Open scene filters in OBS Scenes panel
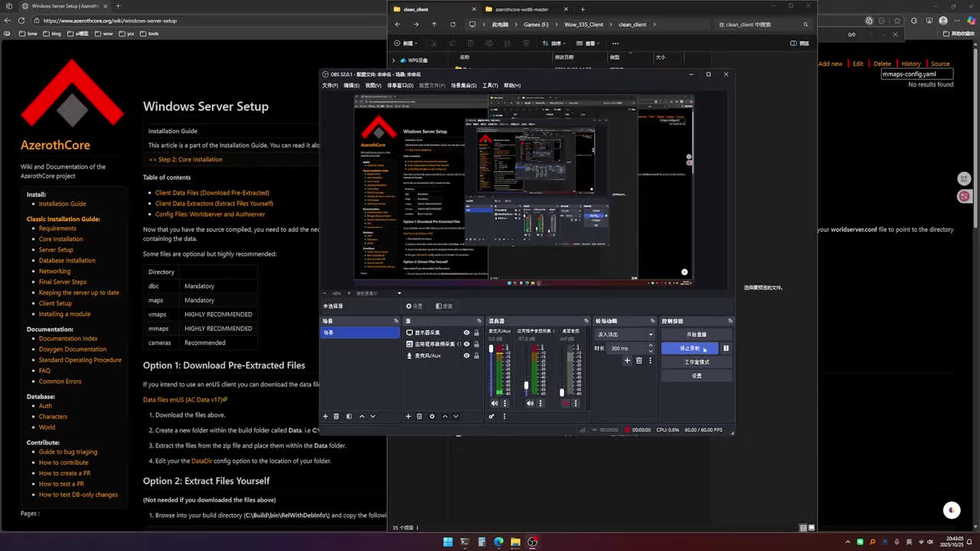 pos(349,416)
